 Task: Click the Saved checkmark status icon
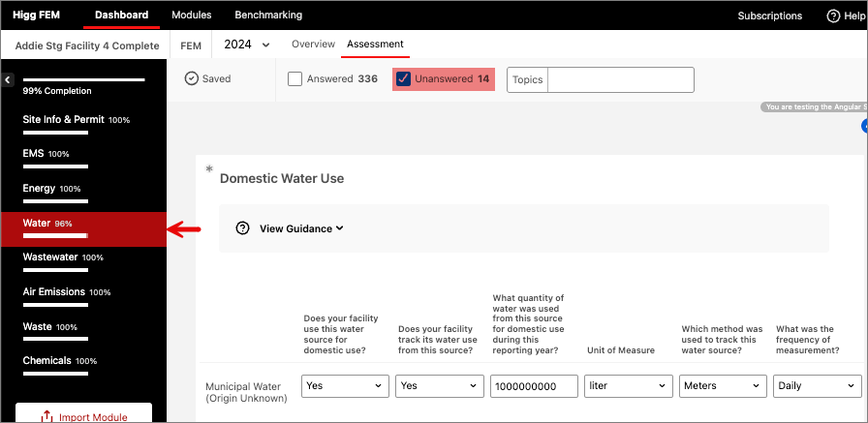tap(192, 79)
